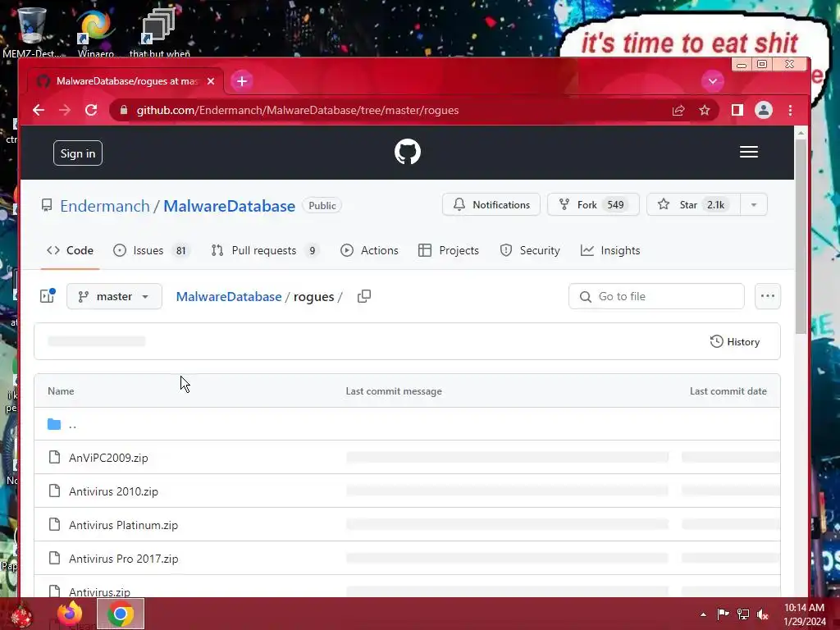
Task: Open Antivirus Platinum.zip file
Action: [x=123, y=525]
